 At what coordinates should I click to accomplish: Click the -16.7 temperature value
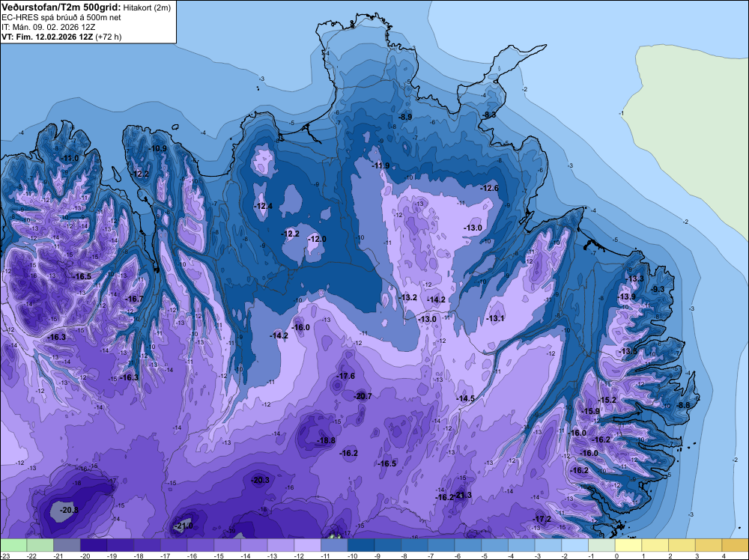point(134,299)
